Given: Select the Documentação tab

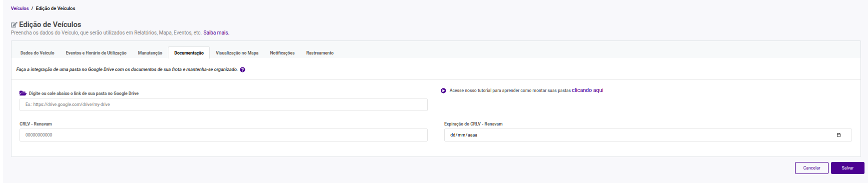Looking at the screenshot, I should [x=189, y=53].
